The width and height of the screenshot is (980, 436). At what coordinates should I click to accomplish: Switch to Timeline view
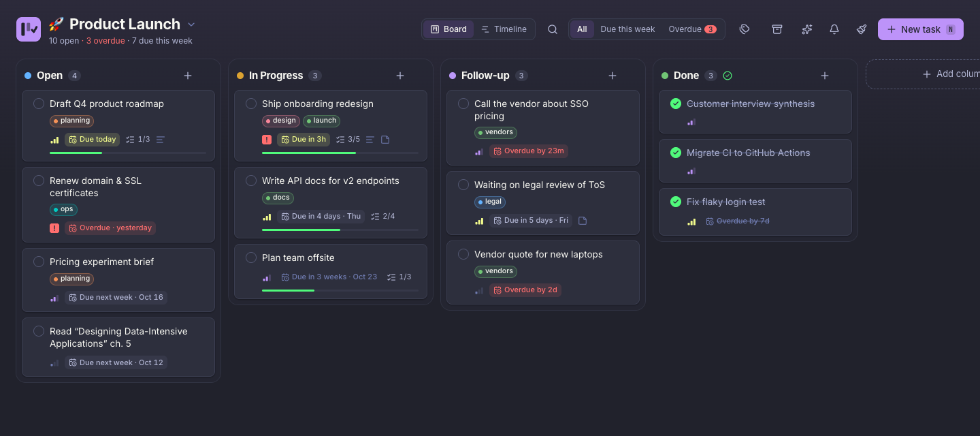click(504, 29)
